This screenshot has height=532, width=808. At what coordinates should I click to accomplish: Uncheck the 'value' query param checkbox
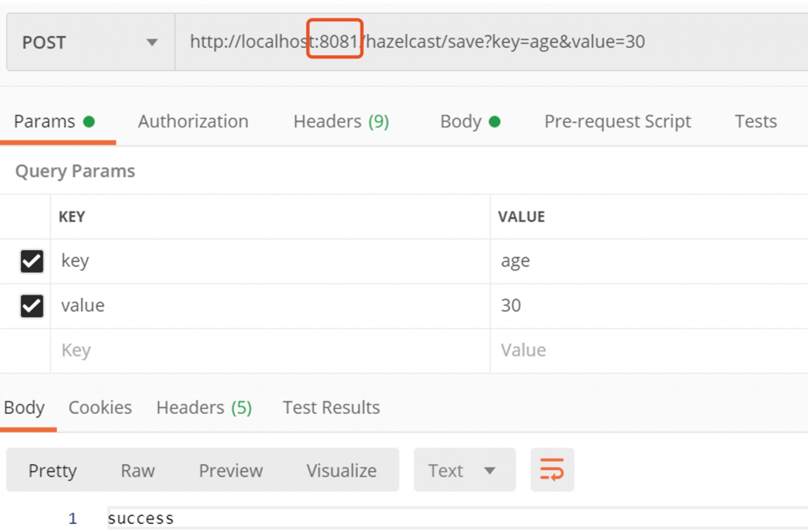pos(32,305)
